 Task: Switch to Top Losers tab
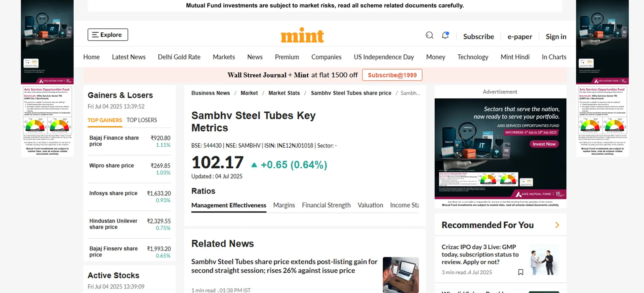point(142,120)
